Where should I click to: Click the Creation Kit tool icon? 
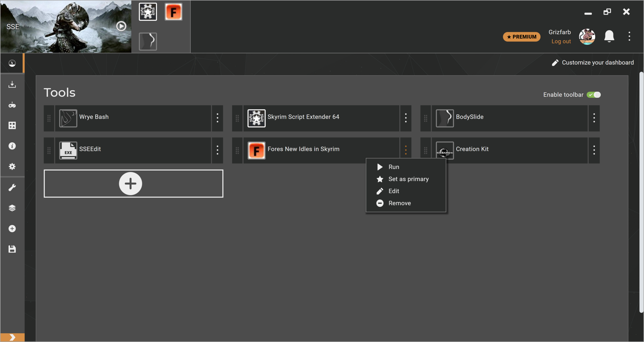(445, 151)
